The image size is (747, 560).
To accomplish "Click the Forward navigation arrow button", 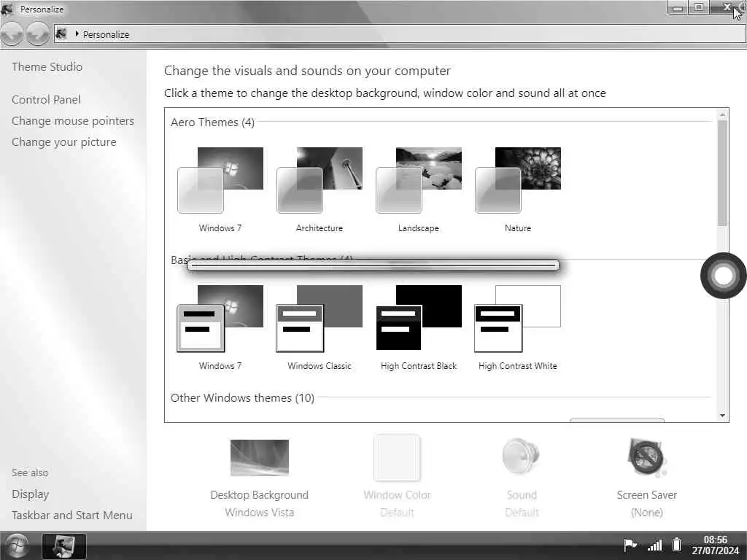I will [x=37, y=34].
